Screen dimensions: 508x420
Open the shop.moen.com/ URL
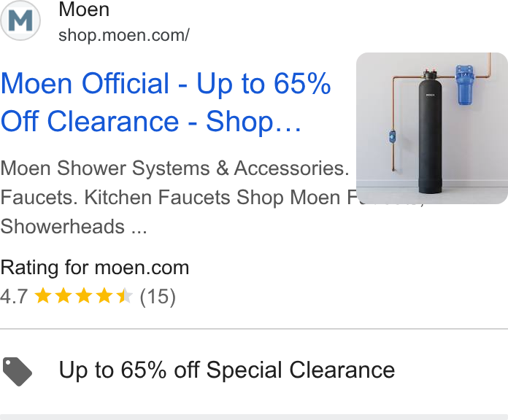124,35
